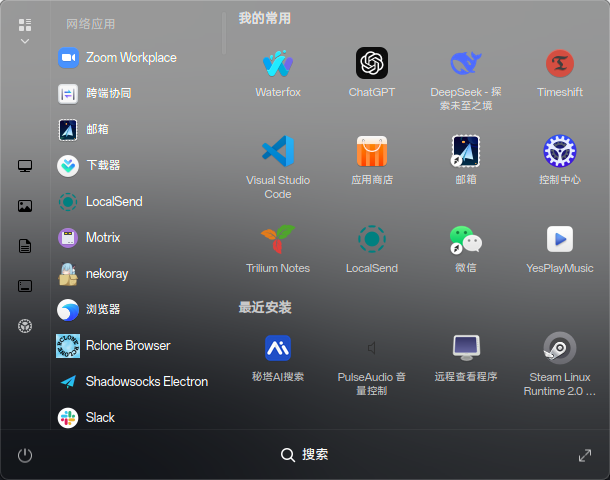Switch launcher to fullscreen mode
Viewport: 610px width, 480px height.
coord(585,455)
